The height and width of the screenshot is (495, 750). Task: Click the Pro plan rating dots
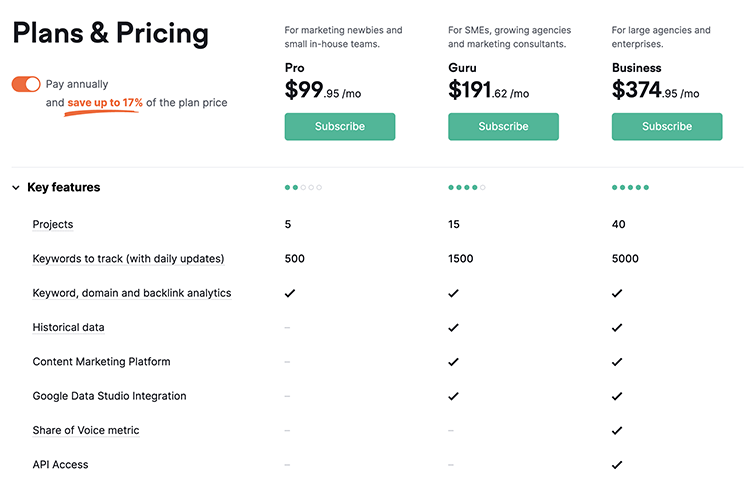coord(303,188)
